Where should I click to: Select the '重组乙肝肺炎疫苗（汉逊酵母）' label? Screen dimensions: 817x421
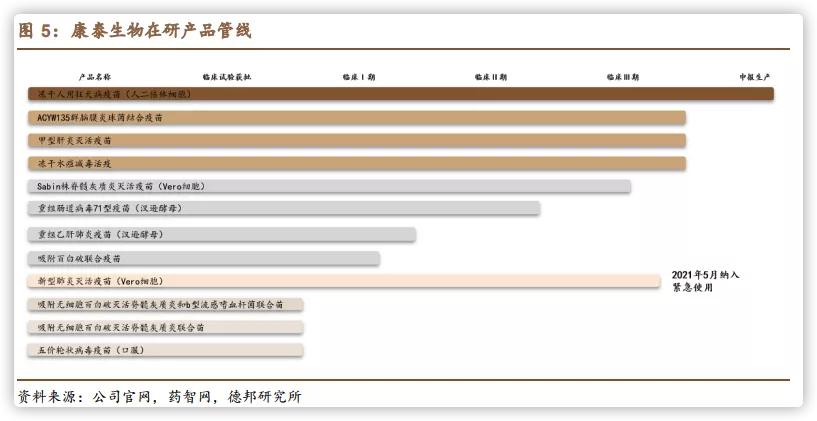[101, 234]
